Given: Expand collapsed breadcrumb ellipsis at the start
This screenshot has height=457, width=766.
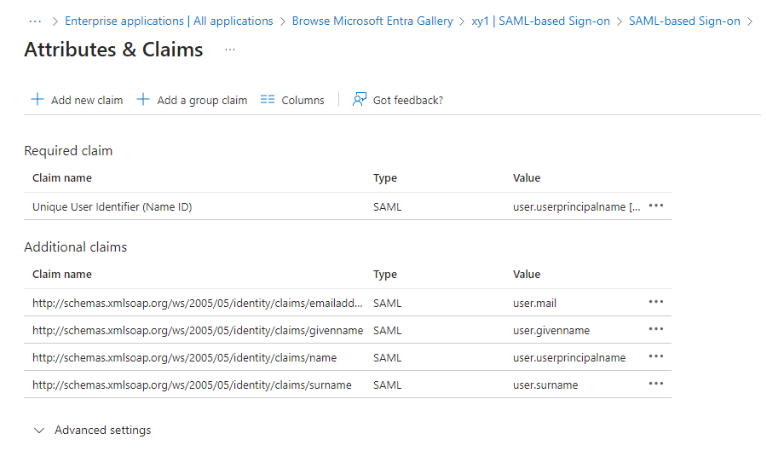Looking at the screenshot, I should click(x=35, y=21).
